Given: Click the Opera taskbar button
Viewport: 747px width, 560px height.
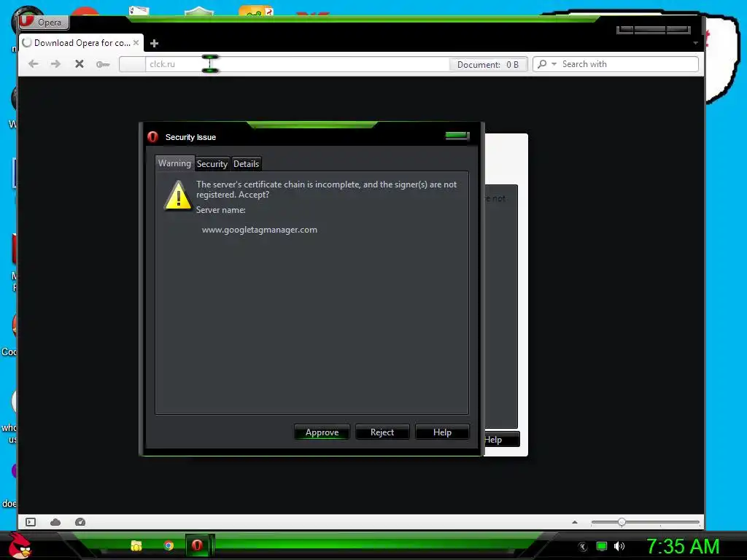Looking at the screenshot, I should point(197,545).
